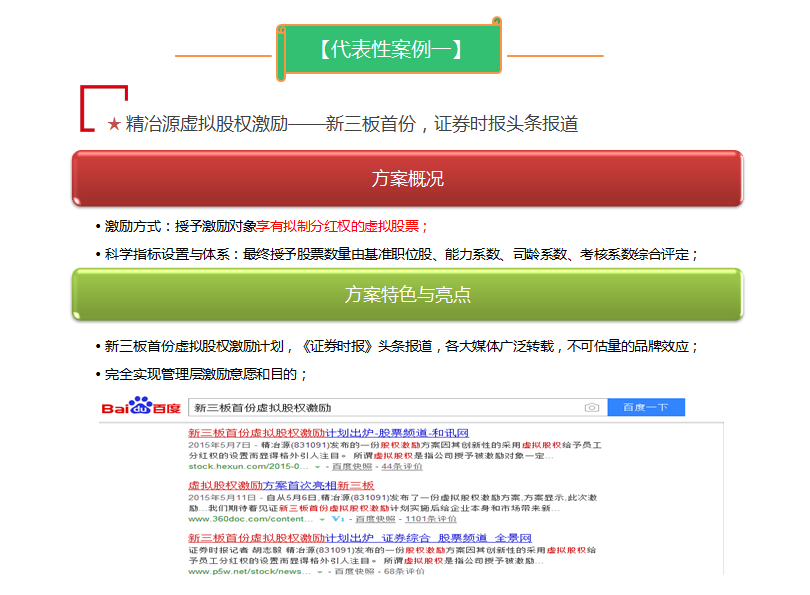Click the red 方案概况 banner

pos(408,178)
